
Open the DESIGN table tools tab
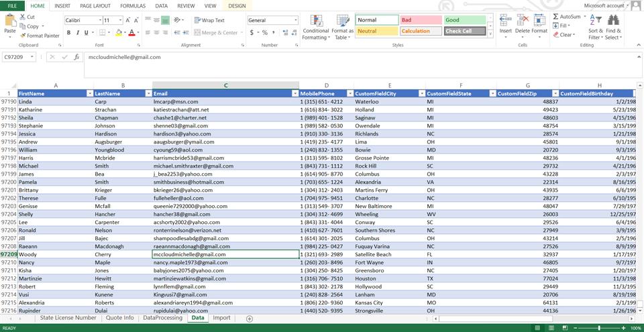237,6
